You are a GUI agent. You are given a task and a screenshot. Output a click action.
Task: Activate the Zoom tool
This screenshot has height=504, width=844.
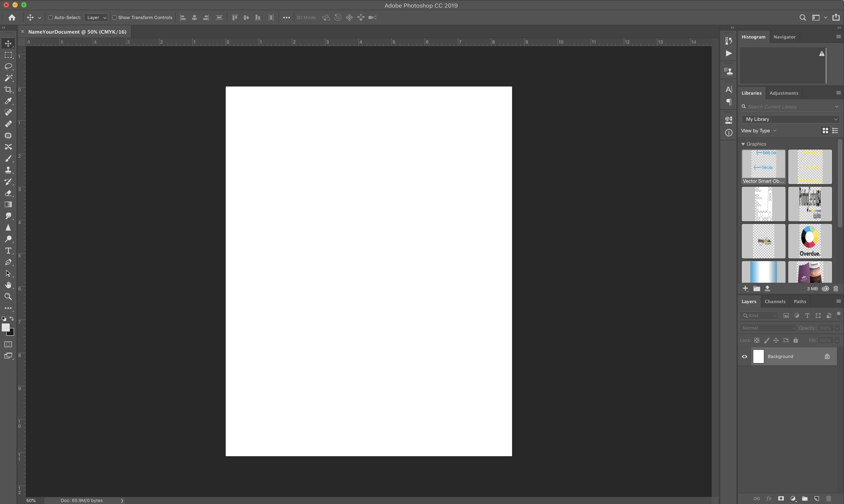[8, 296]
